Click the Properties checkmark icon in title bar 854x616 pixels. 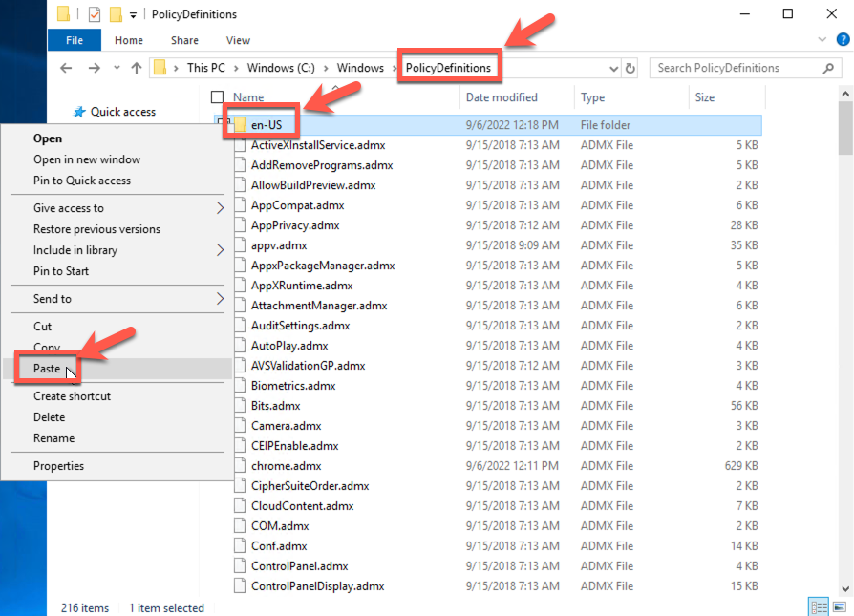[94, 14]
